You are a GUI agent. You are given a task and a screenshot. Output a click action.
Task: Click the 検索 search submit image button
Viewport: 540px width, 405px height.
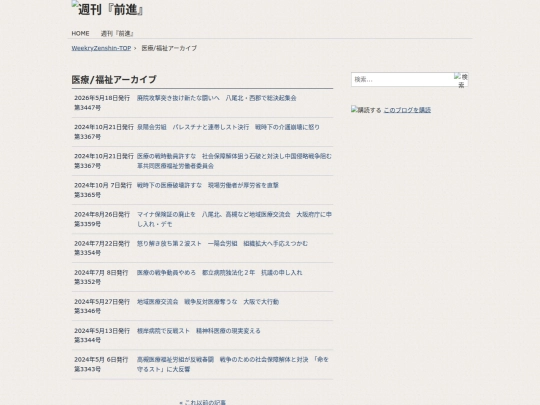tap(461, 80)
